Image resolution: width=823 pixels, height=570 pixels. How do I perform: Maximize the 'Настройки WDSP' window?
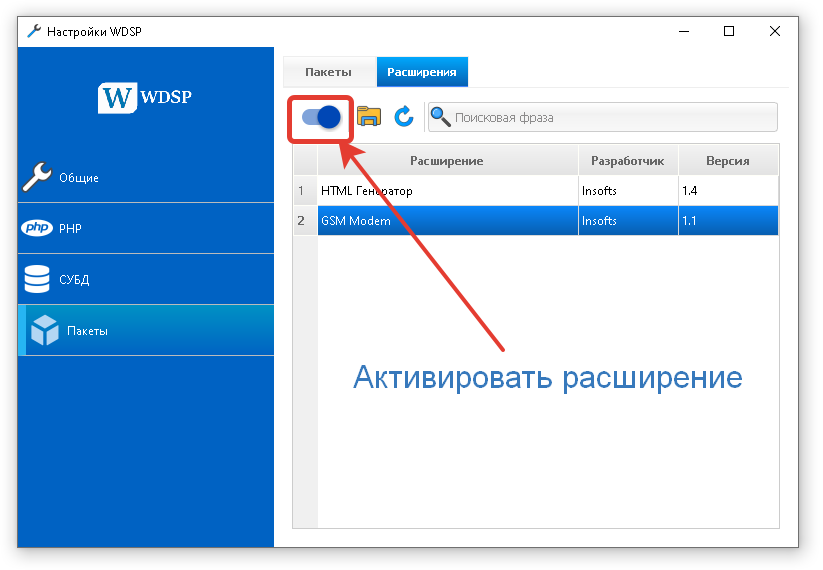coord(729,31)
